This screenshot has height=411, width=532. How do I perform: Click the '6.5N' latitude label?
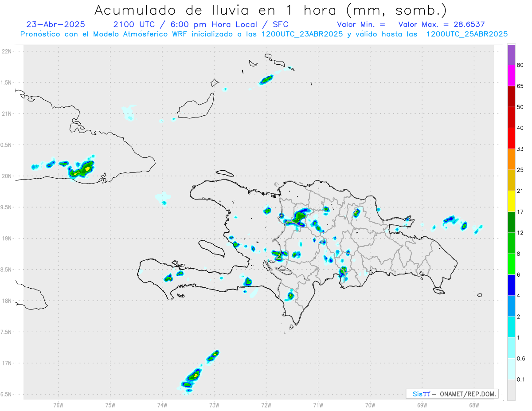pos(7,394)
